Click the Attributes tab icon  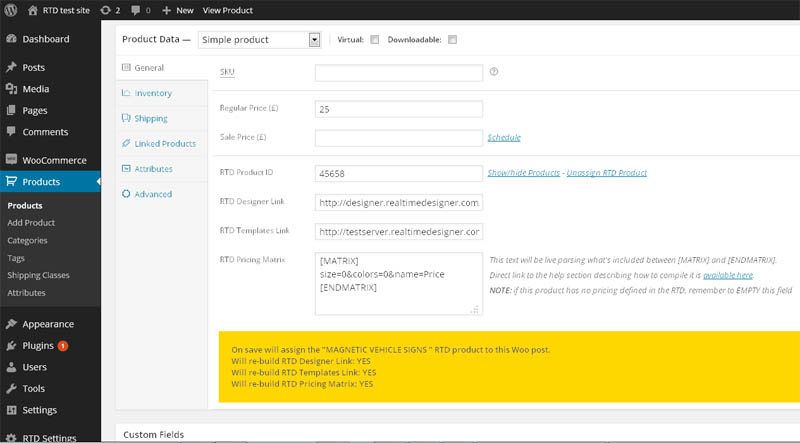tap(126, 168)
